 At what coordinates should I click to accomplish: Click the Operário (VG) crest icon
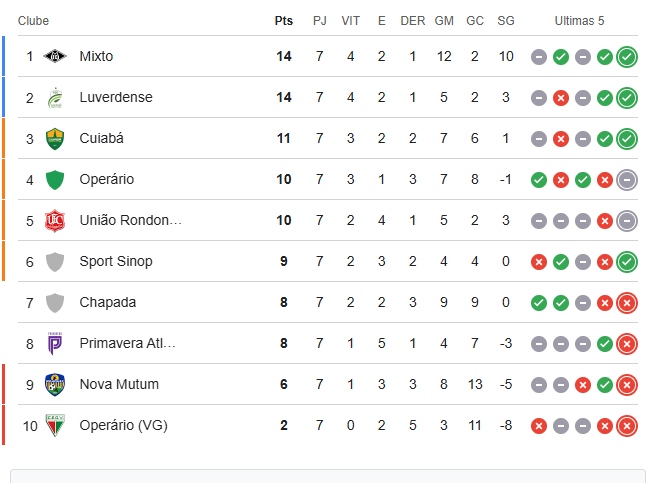click(x=54, y=425)
